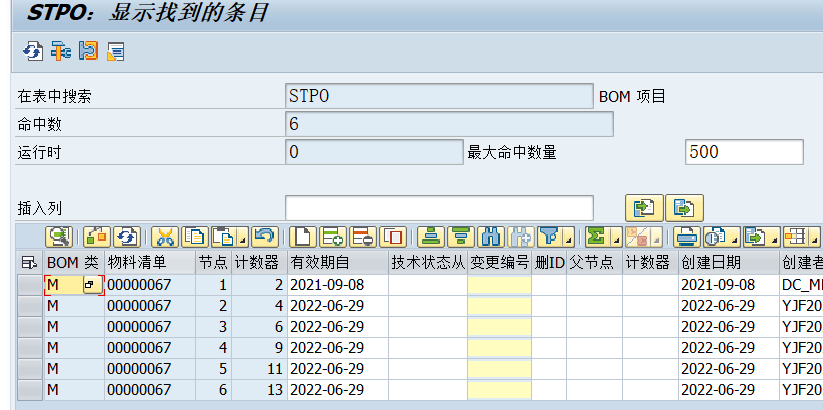Image resolution: width=823 pixels, height=410 pixels.
Task: Open the hammer-and-wrench settings icon
Action: (61, 51)
